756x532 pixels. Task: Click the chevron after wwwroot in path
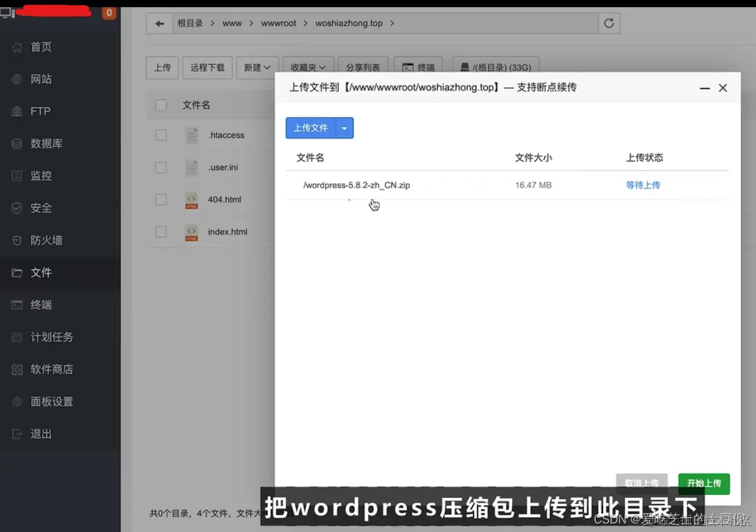pos(305,23)
